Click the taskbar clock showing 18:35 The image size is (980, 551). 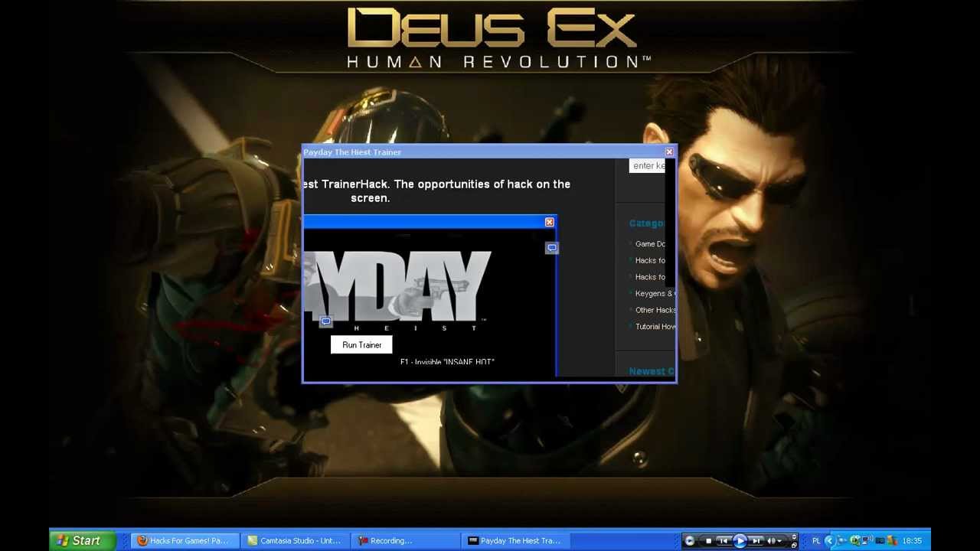[x=912, y=541]
